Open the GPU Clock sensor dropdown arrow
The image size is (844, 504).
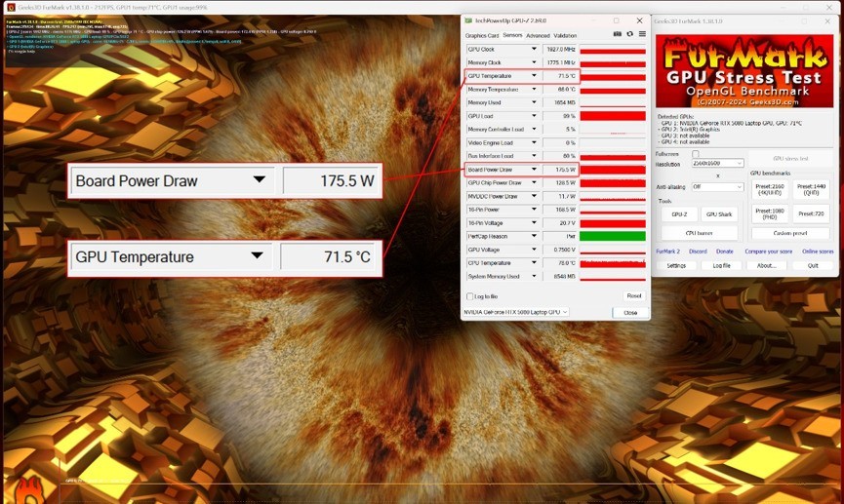coord(534,49)
